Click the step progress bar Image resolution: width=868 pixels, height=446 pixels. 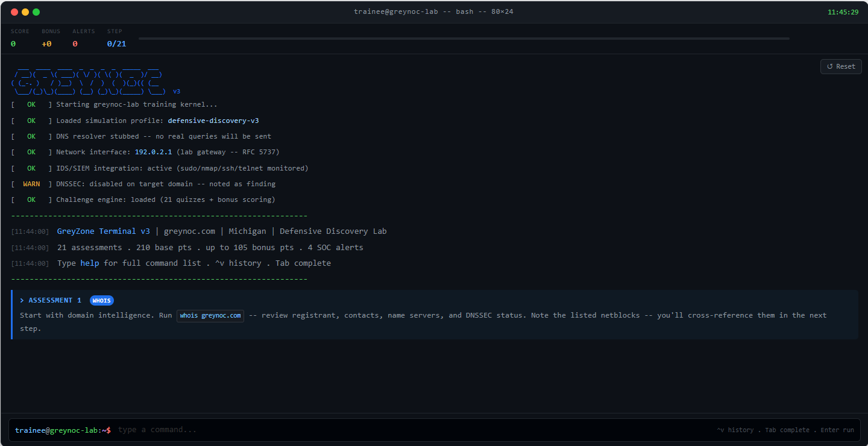pos(464,39)
